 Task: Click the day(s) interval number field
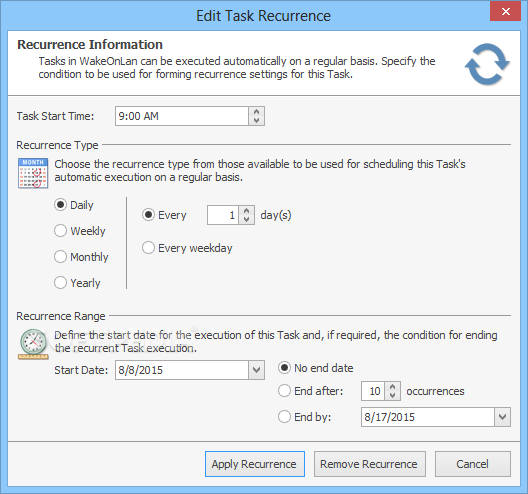pyautogui.click(x=223, y=215)
